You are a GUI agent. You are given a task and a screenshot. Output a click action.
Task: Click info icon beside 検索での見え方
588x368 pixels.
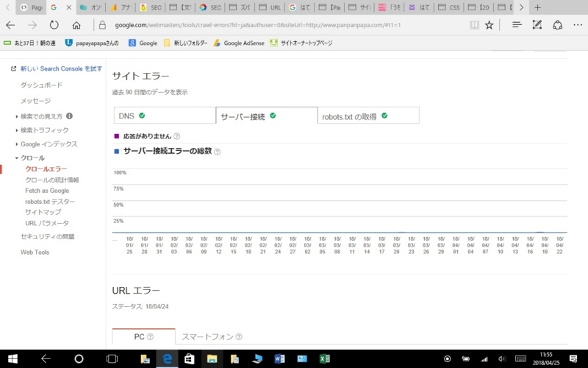[69, 116]
